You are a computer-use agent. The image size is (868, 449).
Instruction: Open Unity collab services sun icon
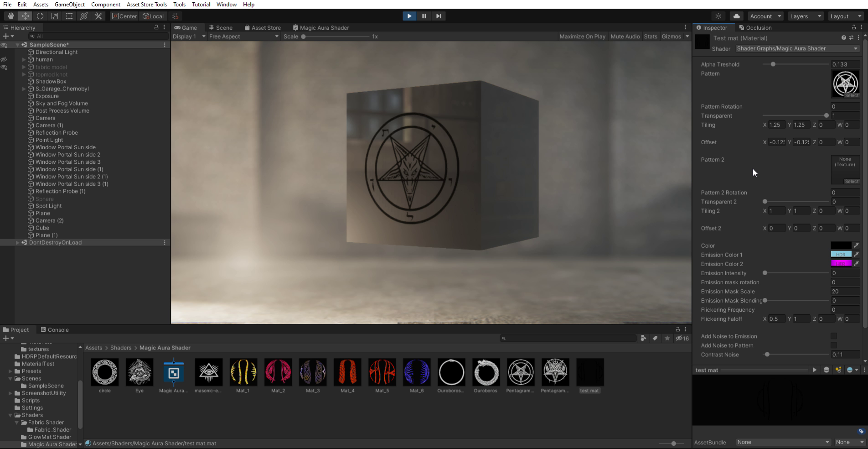(718, 16)
